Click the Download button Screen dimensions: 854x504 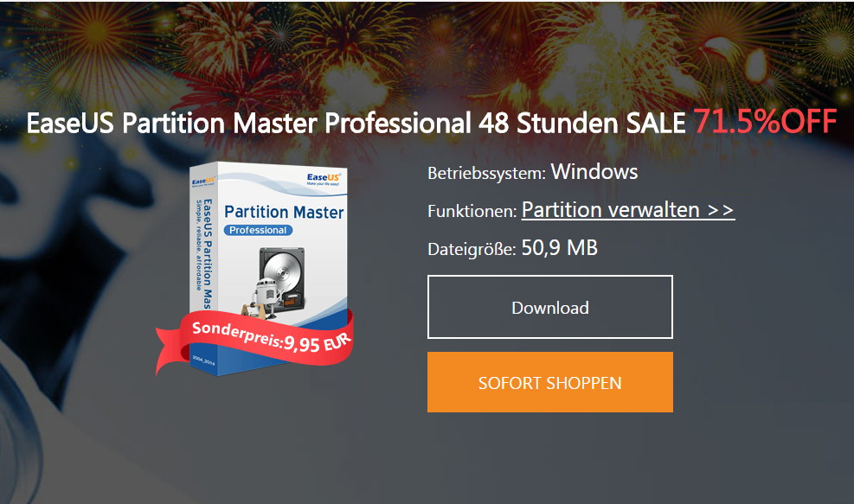[550, 307]
